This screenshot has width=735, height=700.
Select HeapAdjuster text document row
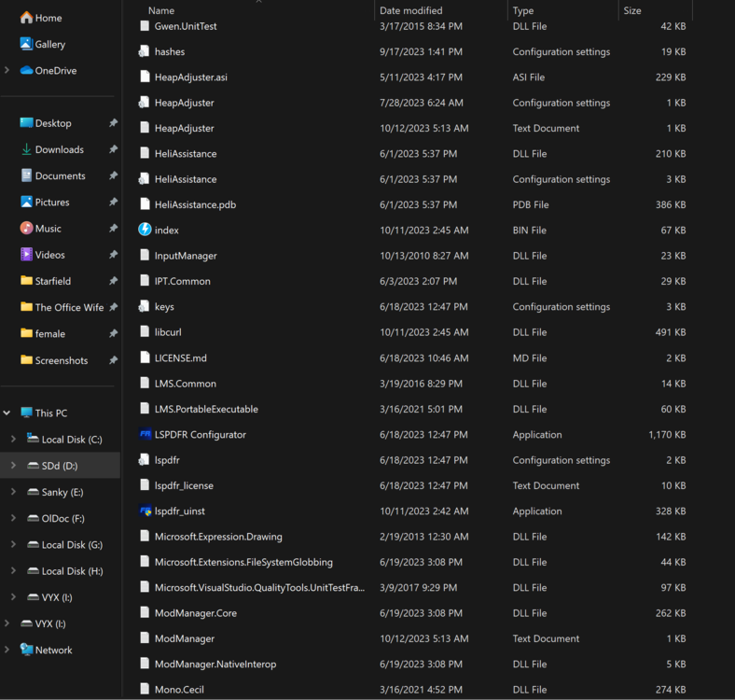click(412, 128)
